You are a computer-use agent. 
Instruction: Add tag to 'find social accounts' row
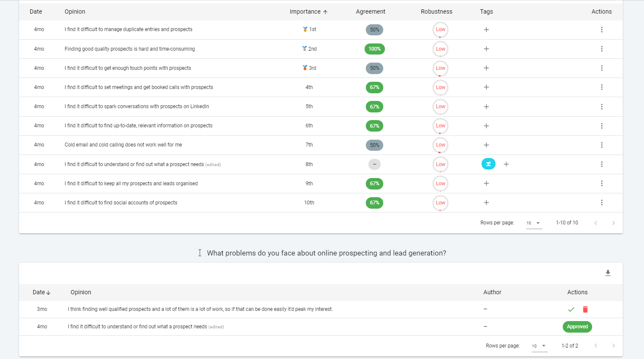click(486, 202)
